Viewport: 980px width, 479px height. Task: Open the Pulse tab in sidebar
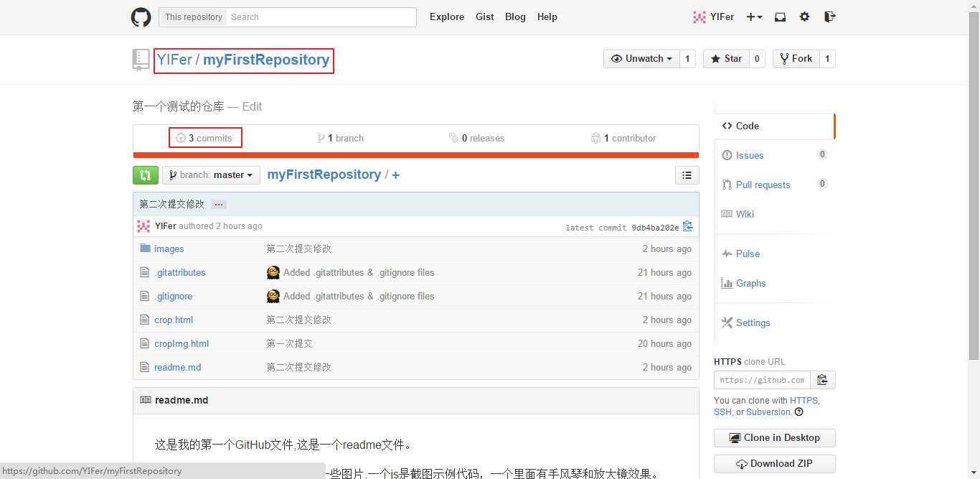pos(774,254)
